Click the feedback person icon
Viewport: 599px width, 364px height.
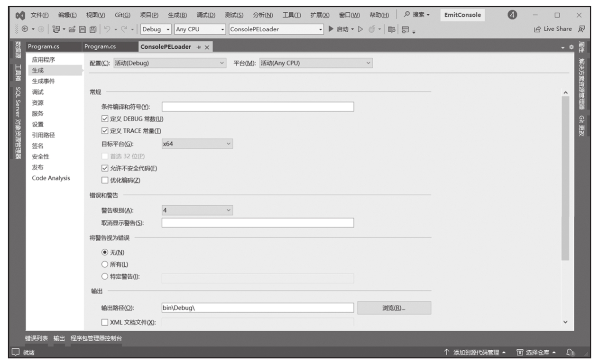click(x=581, y=29)
